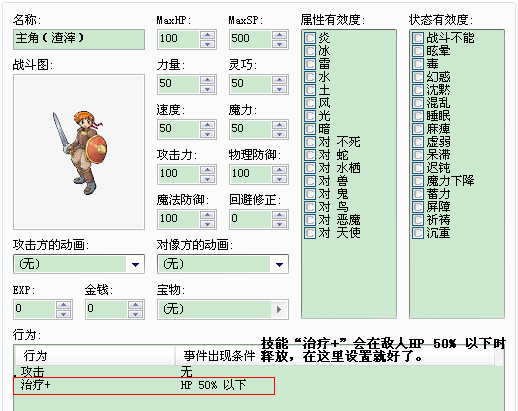Increase 回避修正 with the up arrow
This screenshot has width=518, height=411.
(x=279, y=215)
